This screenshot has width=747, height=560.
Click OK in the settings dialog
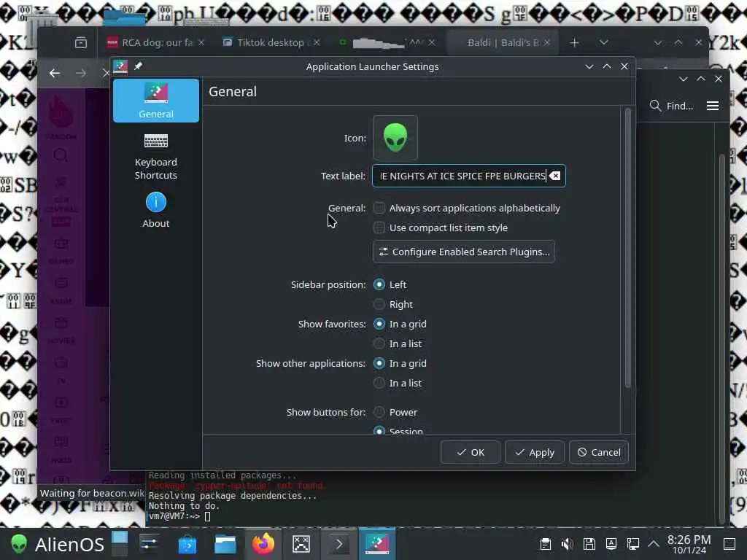point(471,452)
